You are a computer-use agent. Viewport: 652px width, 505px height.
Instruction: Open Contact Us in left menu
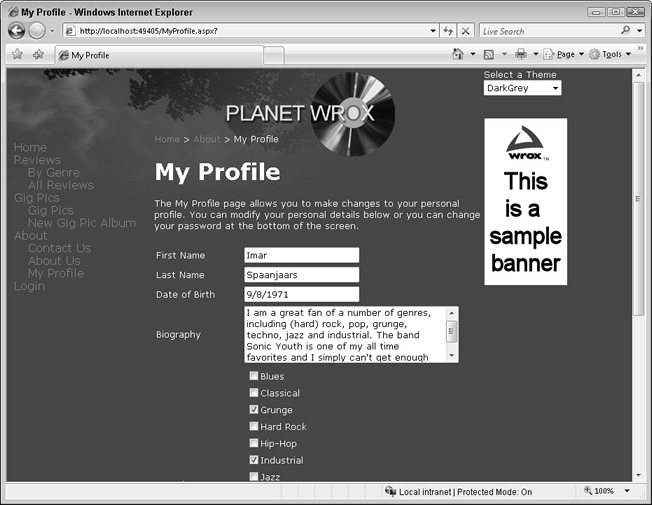tap(59, 248)
